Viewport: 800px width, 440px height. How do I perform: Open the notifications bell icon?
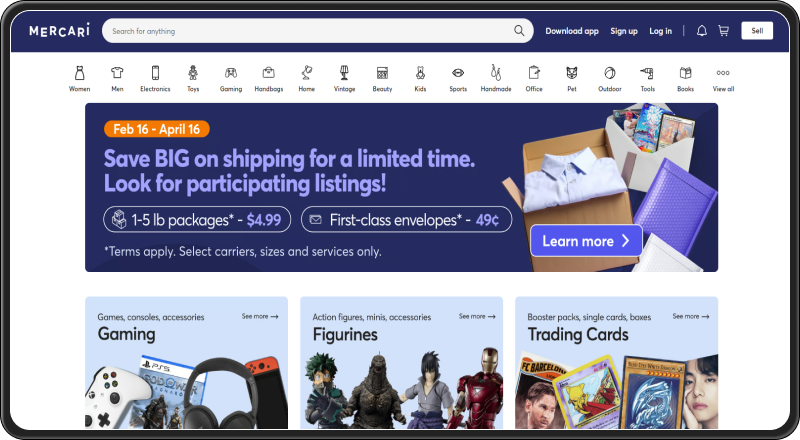[702, 31]
